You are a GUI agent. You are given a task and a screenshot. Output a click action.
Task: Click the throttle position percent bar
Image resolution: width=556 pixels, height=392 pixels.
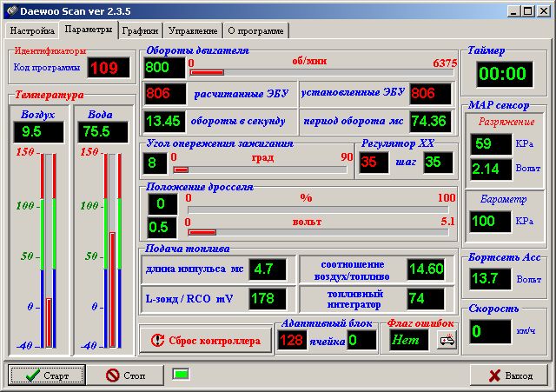[x=321, y=209]
